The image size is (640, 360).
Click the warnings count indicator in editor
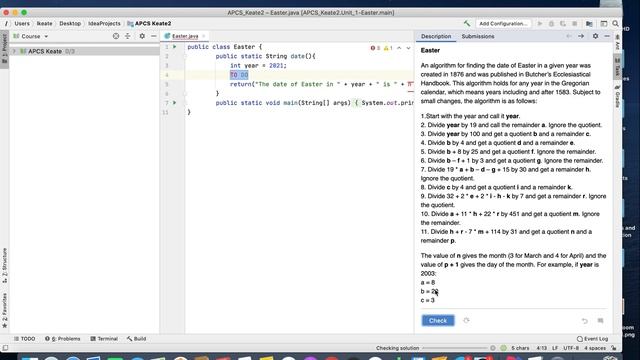(388, 48)
